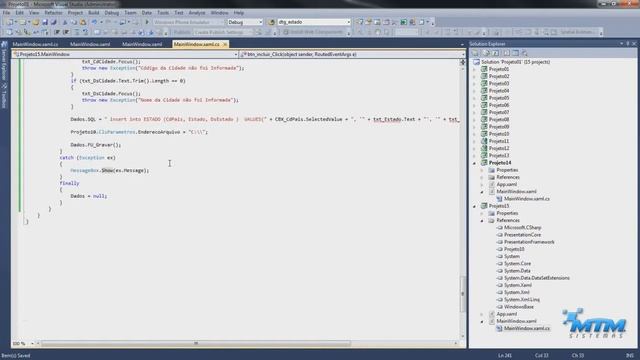Click Dados.FU_Gravar() line in editor

click(96, 145)
